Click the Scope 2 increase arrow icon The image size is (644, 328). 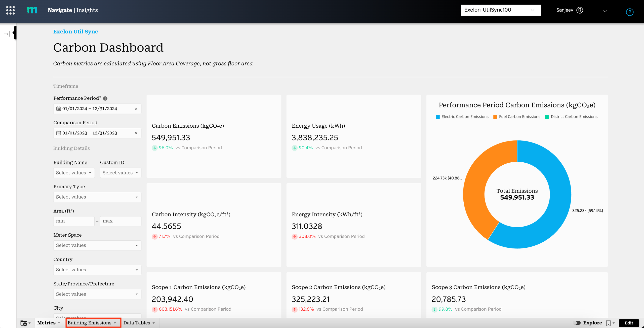click(x=295, y=309)
